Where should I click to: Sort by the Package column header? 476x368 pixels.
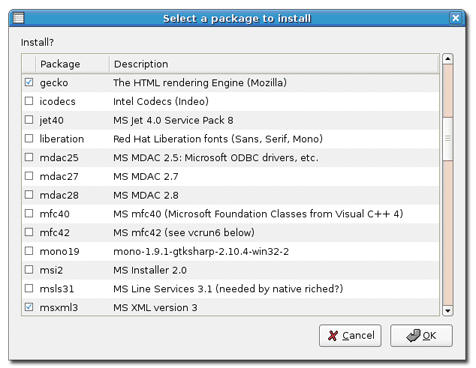click(x=72, y=64)
